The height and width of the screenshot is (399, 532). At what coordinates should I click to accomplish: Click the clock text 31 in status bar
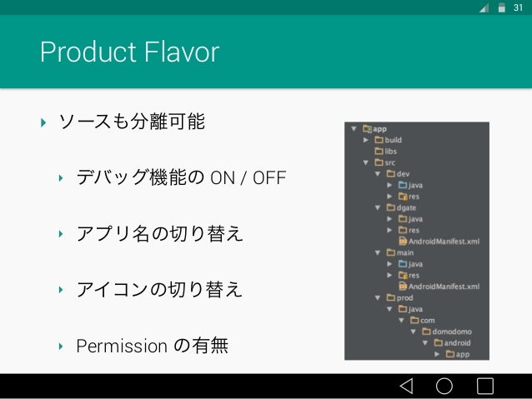(518, 7)
